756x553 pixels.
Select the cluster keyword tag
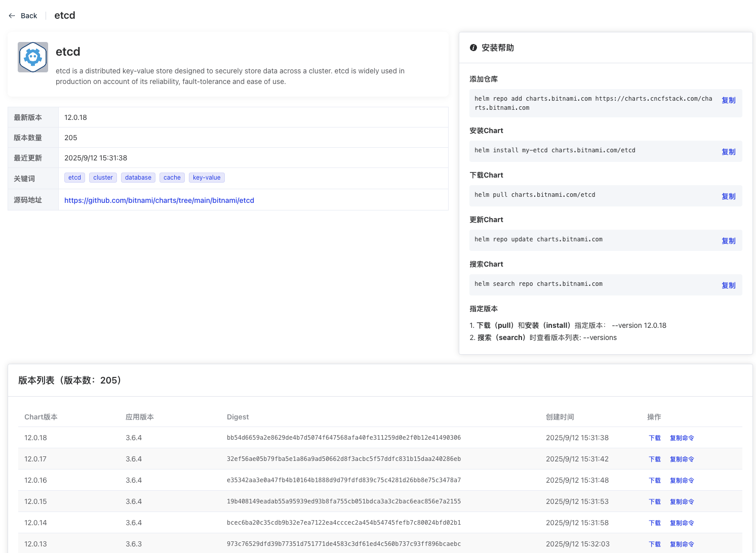click(103, 178)
